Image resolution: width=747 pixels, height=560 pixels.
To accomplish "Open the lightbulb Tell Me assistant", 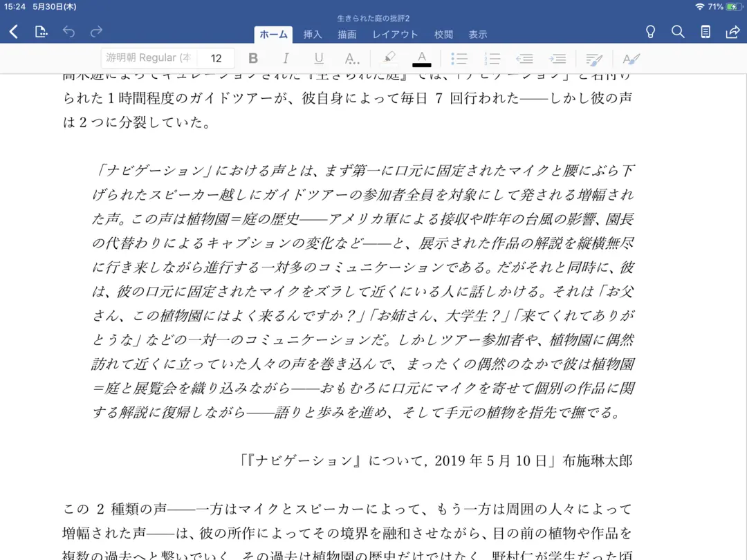I will (650, 32).
